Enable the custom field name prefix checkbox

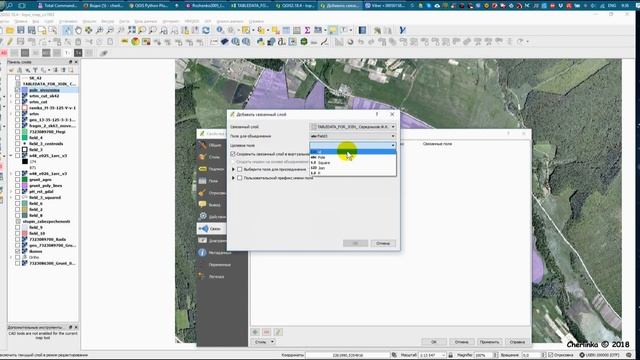click(x=240, y=178)
